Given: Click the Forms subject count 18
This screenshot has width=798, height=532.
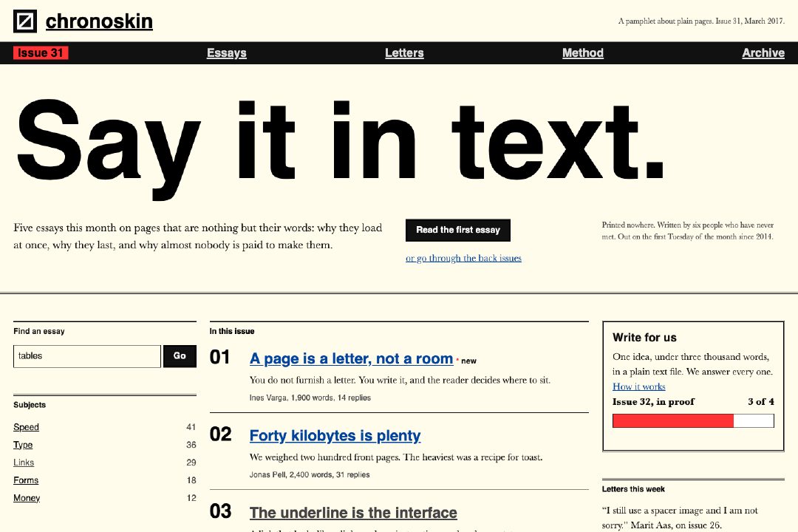Looking at the screenshot, I should [x=191, y=480].
